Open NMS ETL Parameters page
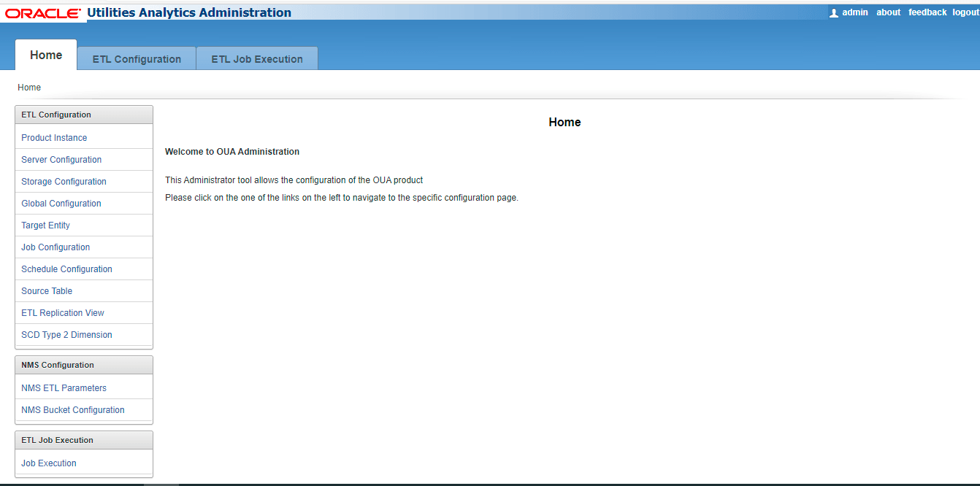This screenshot has height=486, width=980. point(64,387)
